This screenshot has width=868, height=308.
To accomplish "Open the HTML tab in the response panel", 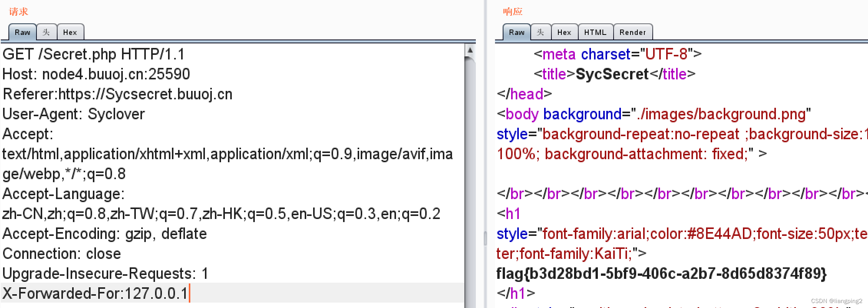I will 596,32.
